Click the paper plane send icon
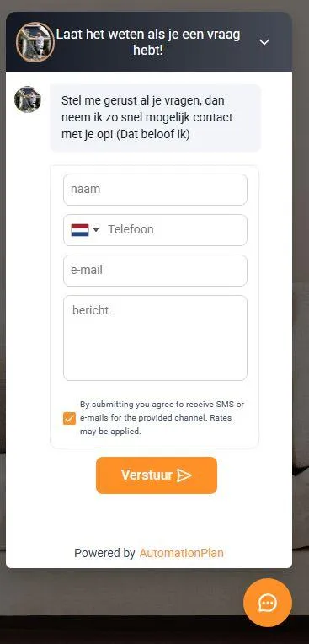 [184, 475]
